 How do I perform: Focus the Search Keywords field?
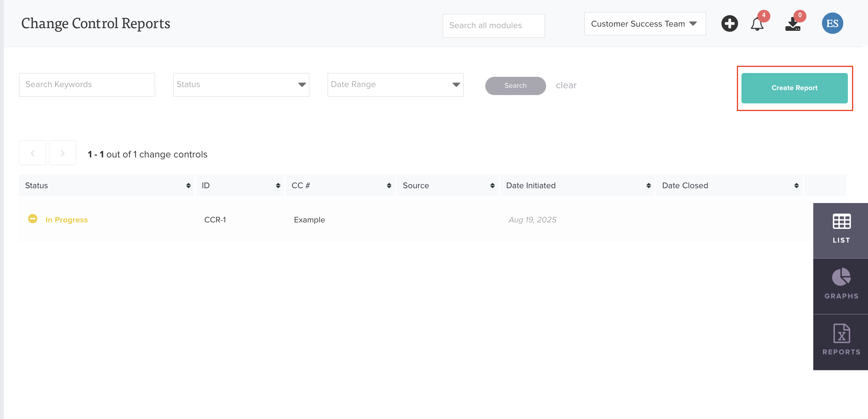click(x=87, y=84)
